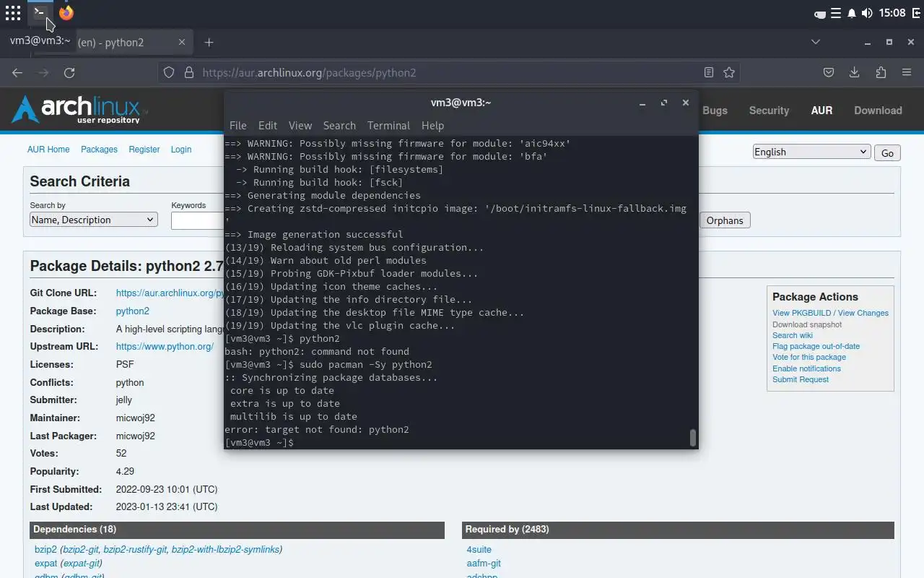Open AUR Home link

[x=48, y=150]
